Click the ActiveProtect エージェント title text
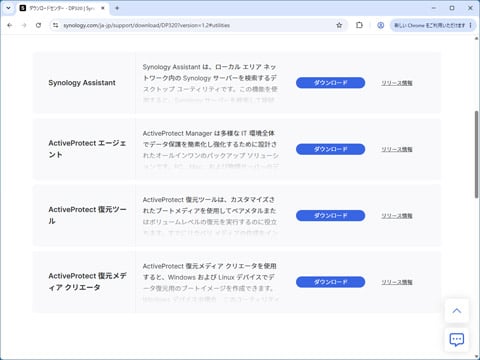 pos(87,149)
